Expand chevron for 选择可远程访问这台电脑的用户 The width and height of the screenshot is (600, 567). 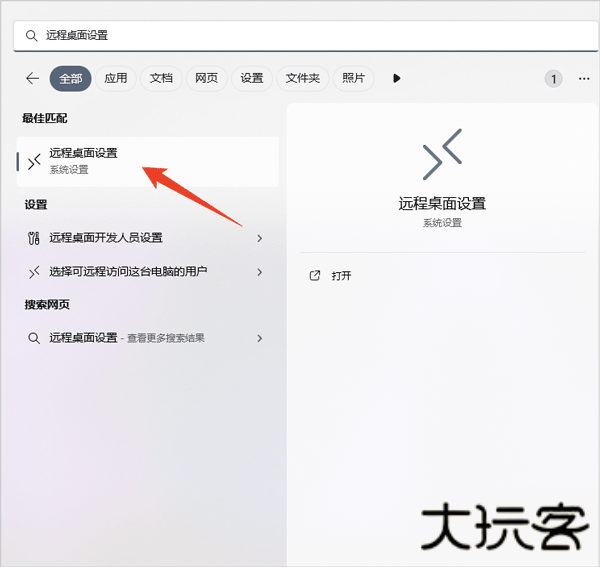click(260, 272)
